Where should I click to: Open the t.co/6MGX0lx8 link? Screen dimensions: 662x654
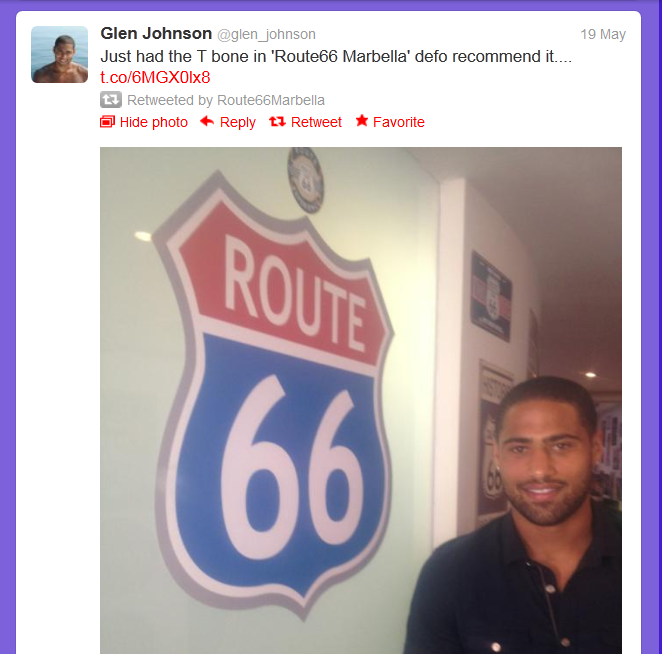[155, 77]
